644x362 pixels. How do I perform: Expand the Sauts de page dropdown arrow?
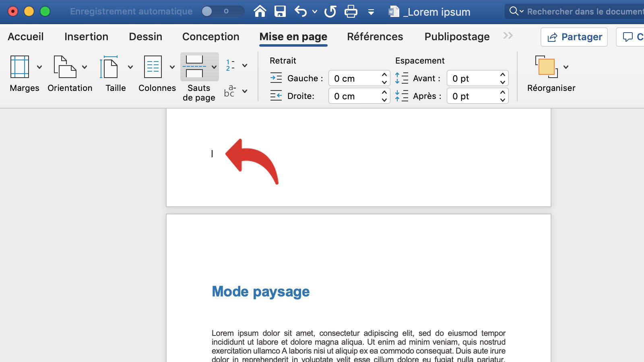(214, 67)
